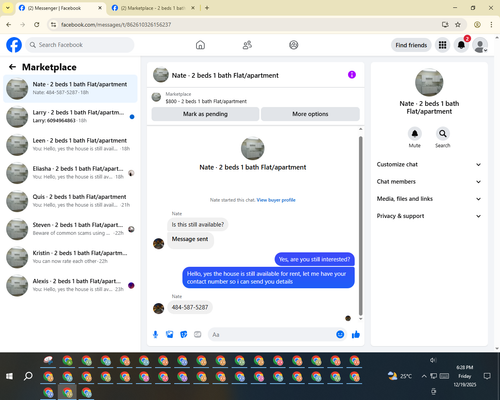The height and width of the screenshot is (400, 500).
Task: Open Windows Start menu
Action: (9, 376)
